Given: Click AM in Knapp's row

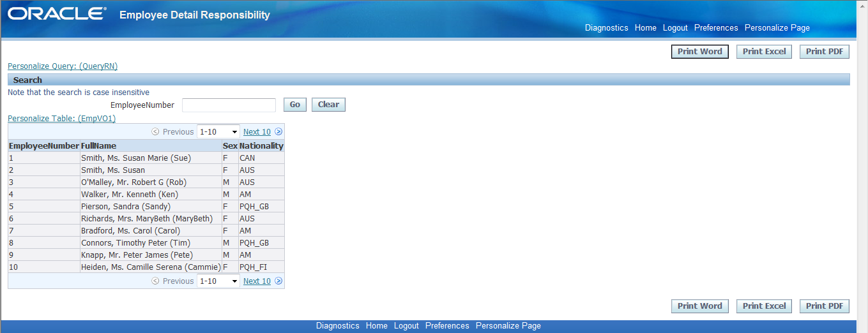Looking at the screenshot, I should point(261,255).
